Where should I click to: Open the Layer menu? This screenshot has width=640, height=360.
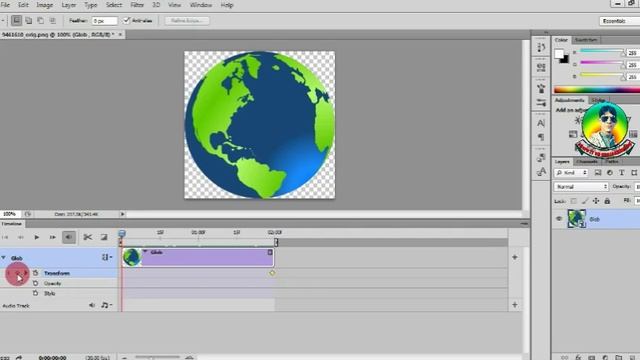69,5
